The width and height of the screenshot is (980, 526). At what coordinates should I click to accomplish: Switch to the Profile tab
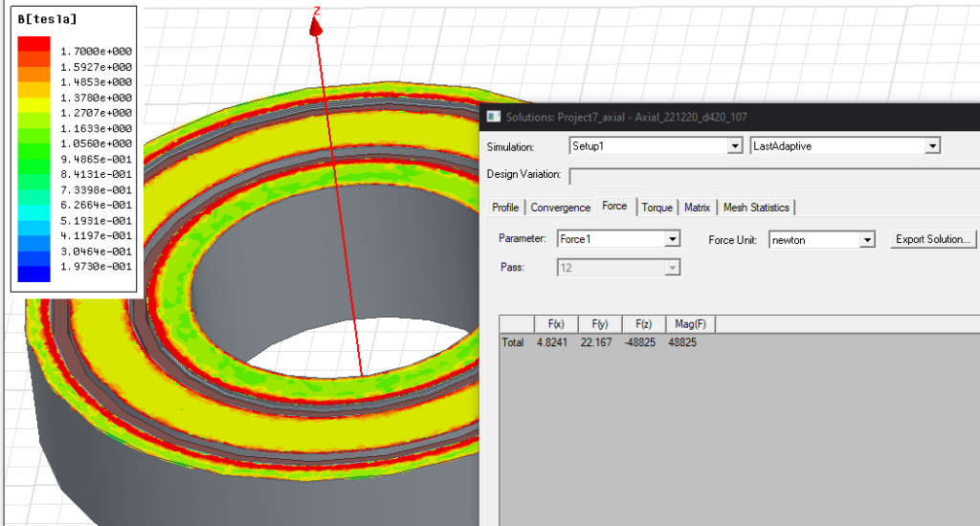[505, 208]
